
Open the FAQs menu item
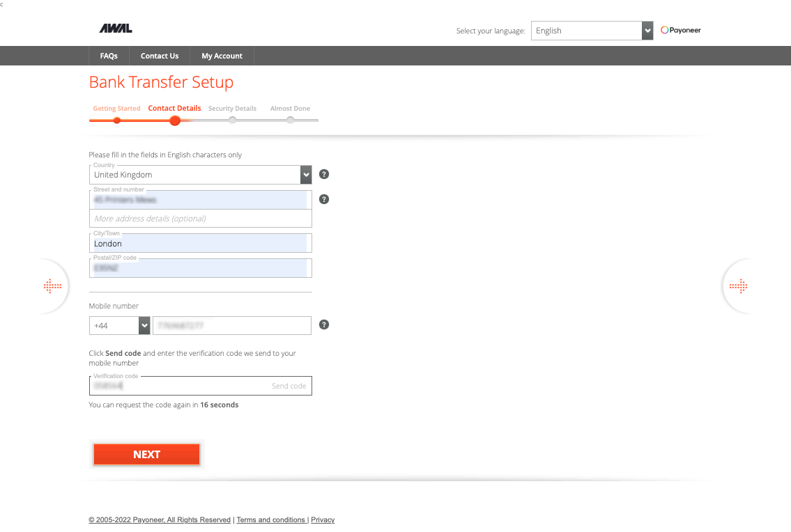109,56
